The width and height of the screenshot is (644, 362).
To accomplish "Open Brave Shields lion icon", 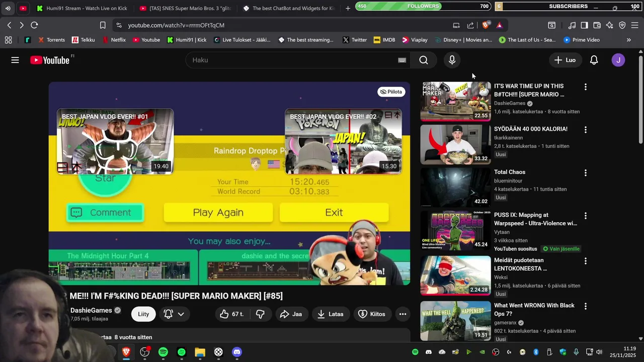I will 486,25.
